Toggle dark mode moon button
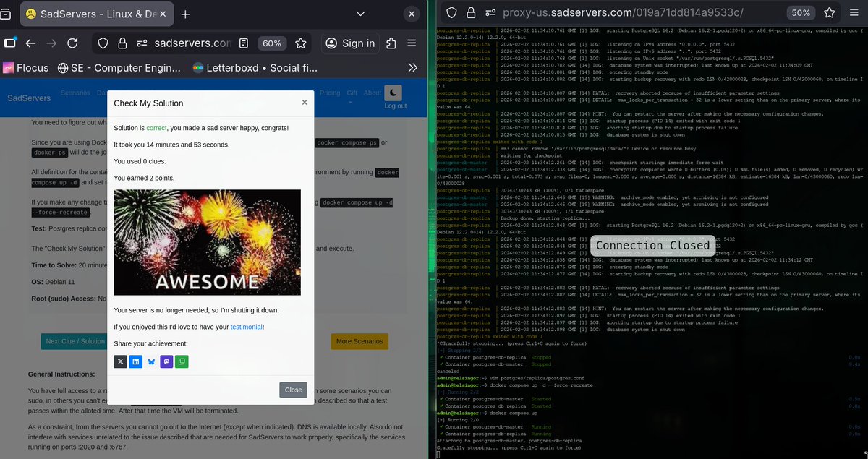Image resolution: width=868 pixels, height=459 pixels. (x=393, y=93)
